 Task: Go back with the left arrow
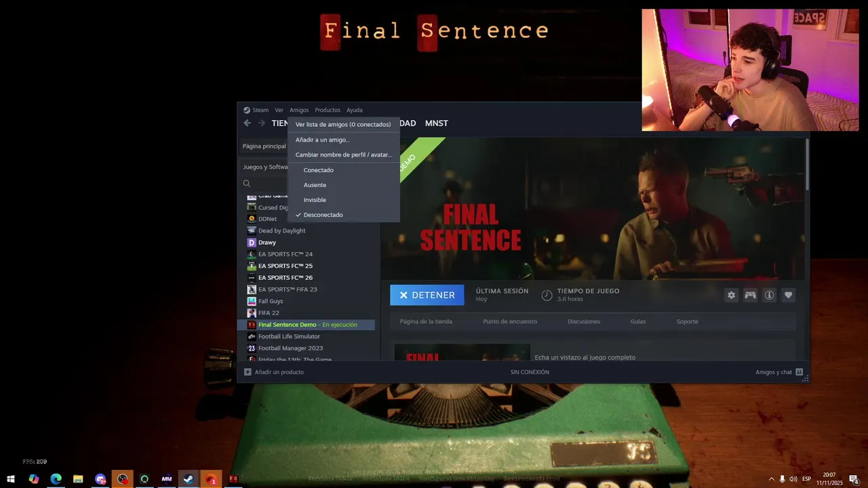(x=247, y=123)
